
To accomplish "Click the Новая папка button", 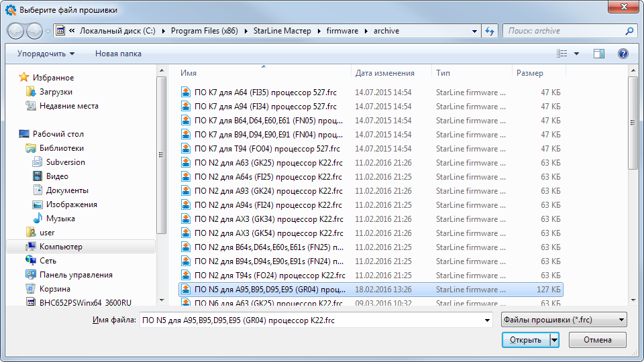I will point(118,54).
